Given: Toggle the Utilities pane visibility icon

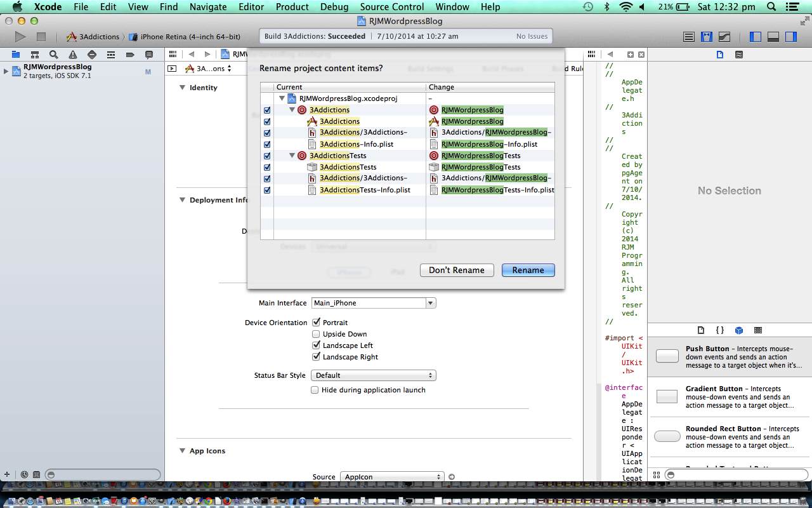Looking at the screenshot, I should [790, 37].
